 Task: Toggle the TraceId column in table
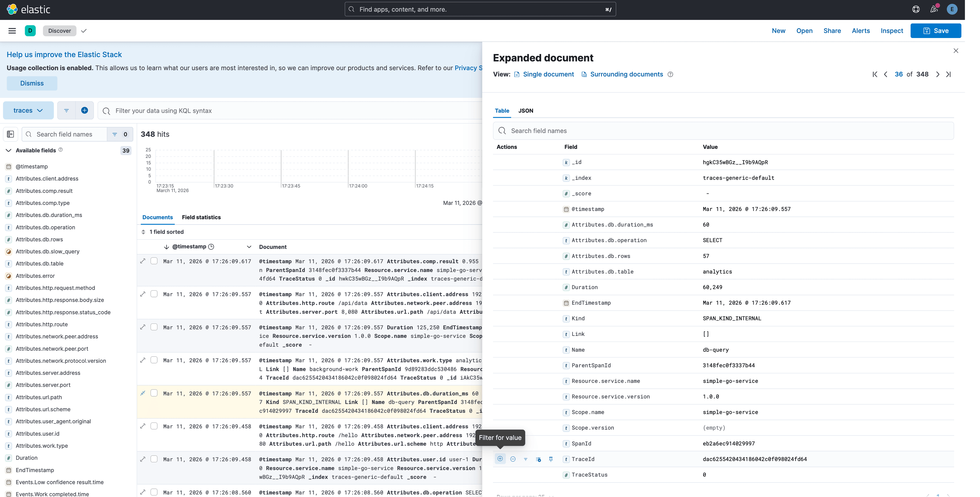[538, 459]
